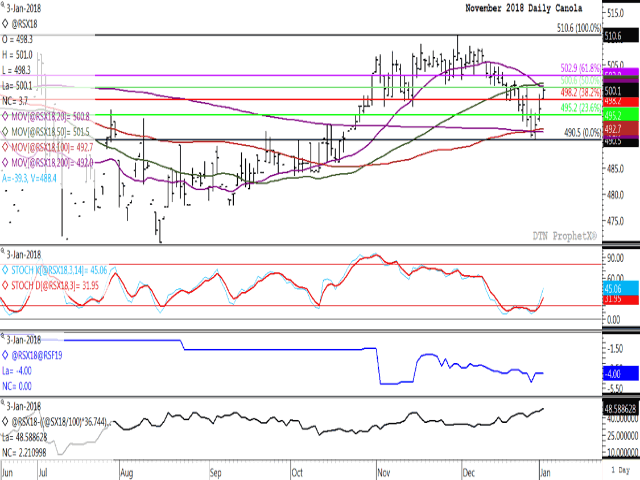Click the diamond icon beside STOCH K
This screenshot has height=480, width=640.
[x=5, y=270]
